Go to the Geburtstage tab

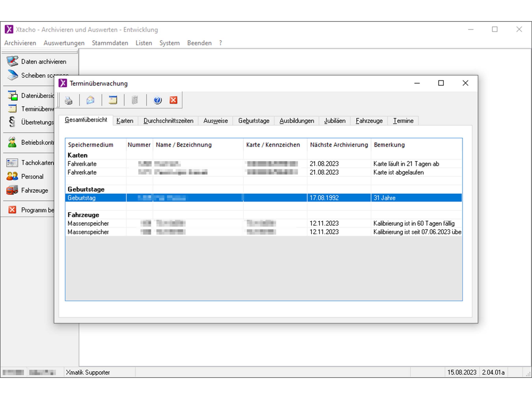[254, 121]
